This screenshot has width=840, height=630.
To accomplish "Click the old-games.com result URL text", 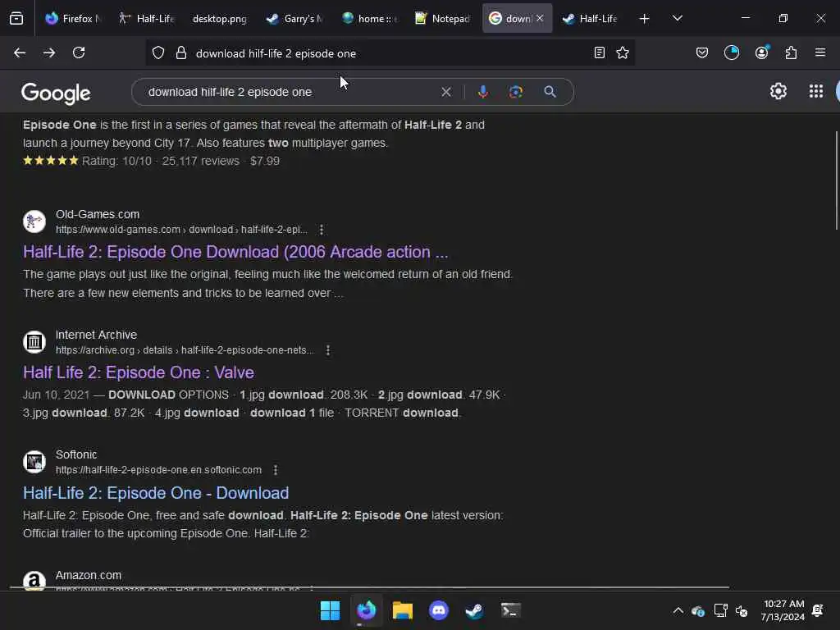I will point(181,230).
